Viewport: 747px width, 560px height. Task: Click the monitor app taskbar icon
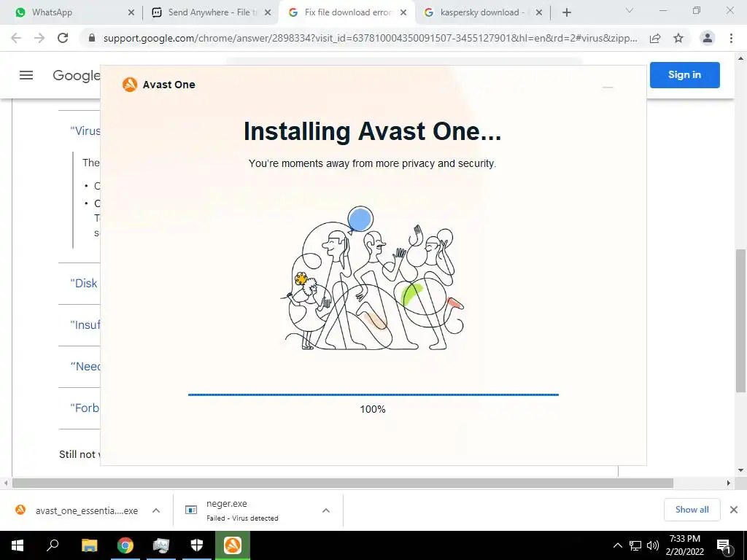161,545
